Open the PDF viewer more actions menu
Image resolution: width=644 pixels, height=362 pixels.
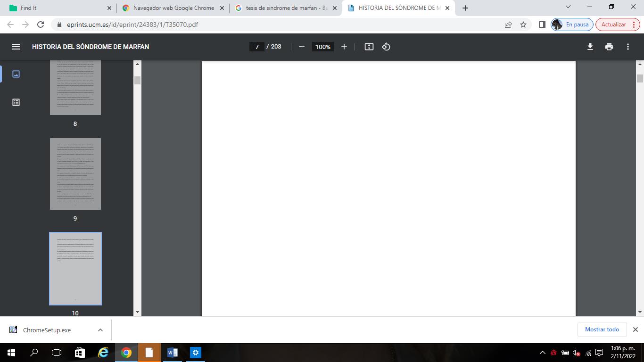coord(628,47)
